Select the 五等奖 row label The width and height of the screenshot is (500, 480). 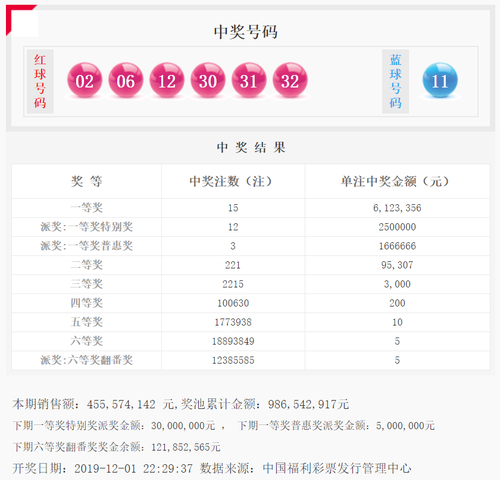click(x=87, y=322)
